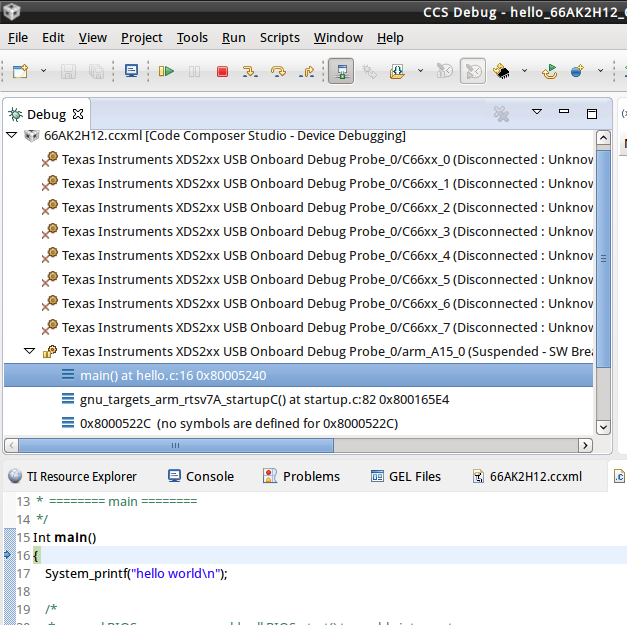Click the New breakpoint blue ball icon

tap(577, 71)
